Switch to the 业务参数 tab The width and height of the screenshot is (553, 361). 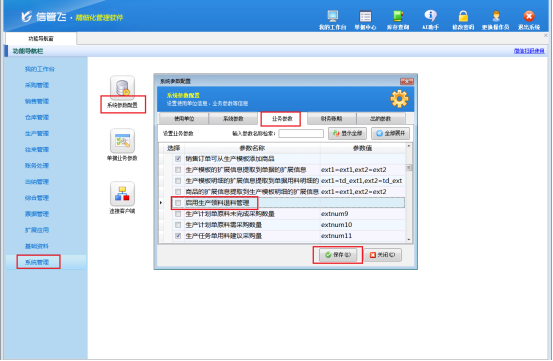click(282, 119)
